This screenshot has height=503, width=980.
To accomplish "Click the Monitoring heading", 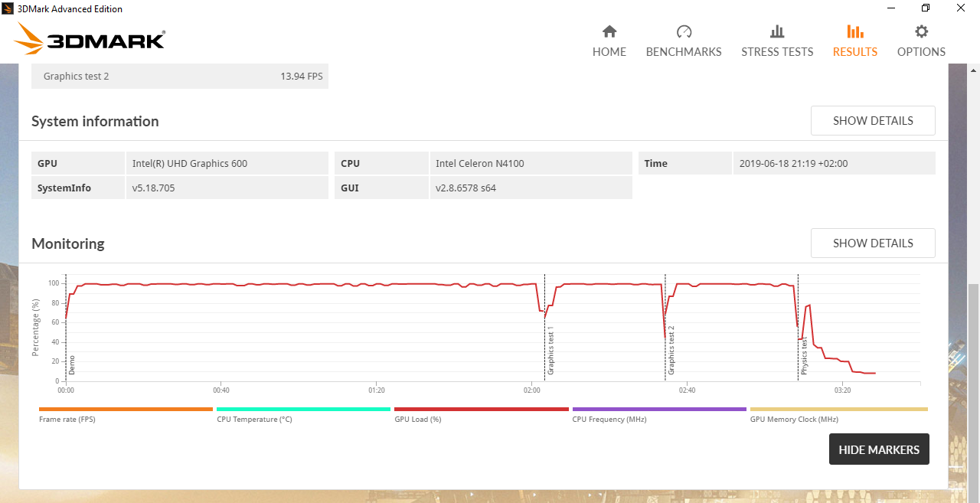I will [x=68, y=243].
